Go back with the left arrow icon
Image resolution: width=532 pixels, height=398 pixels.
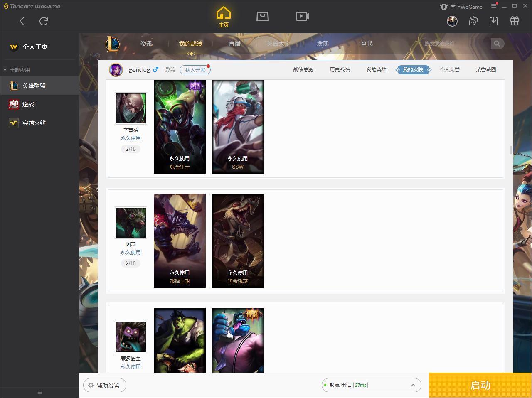[22, 21]
